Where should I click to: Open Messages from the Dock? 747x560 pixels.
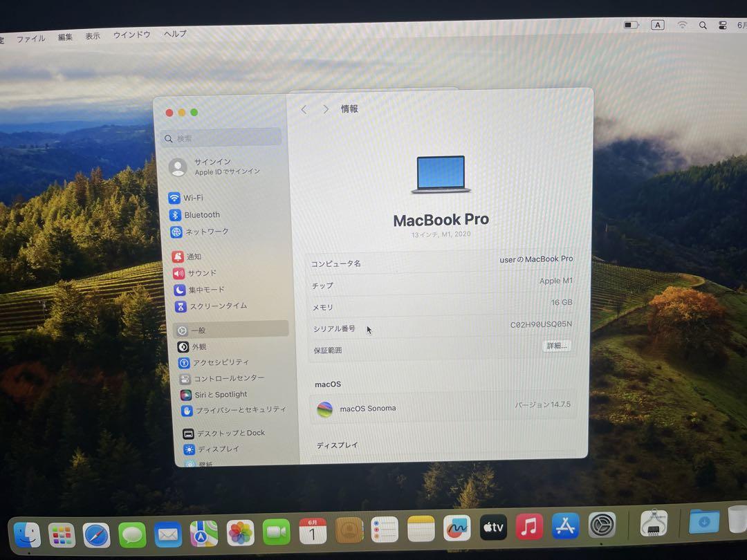tap(132, 534)
